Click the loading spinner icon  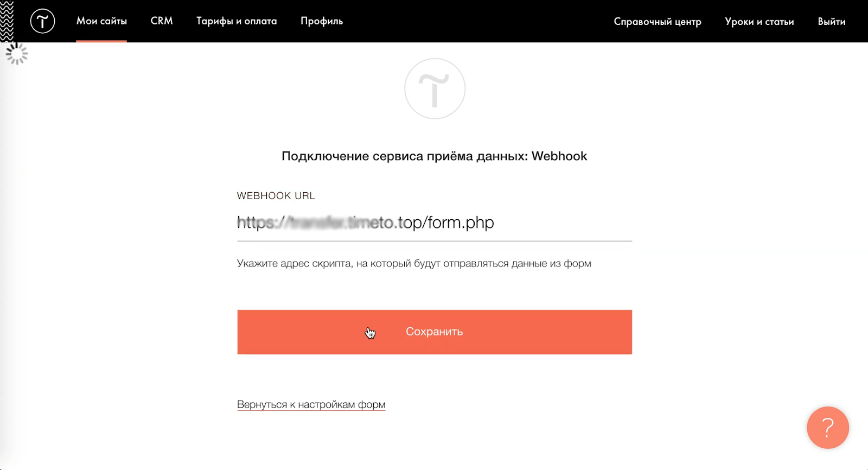[x=17, y=54]
